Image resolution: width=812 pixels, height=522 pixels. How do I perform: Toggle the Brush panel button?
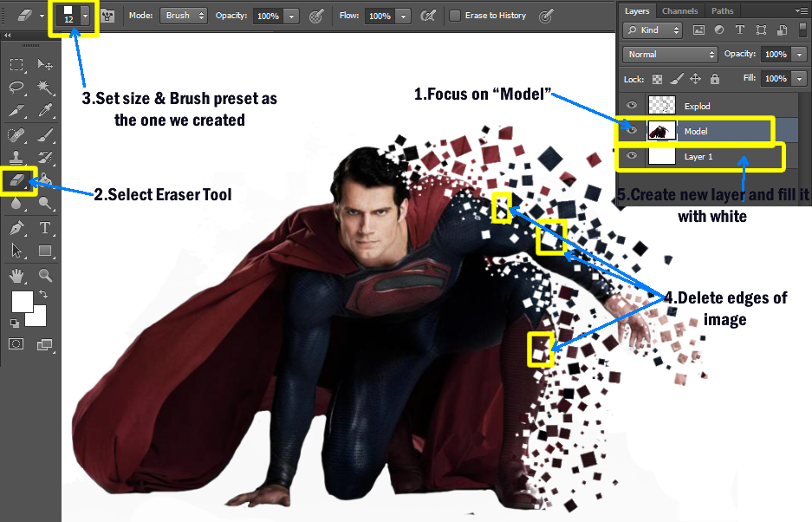point(107,16)
